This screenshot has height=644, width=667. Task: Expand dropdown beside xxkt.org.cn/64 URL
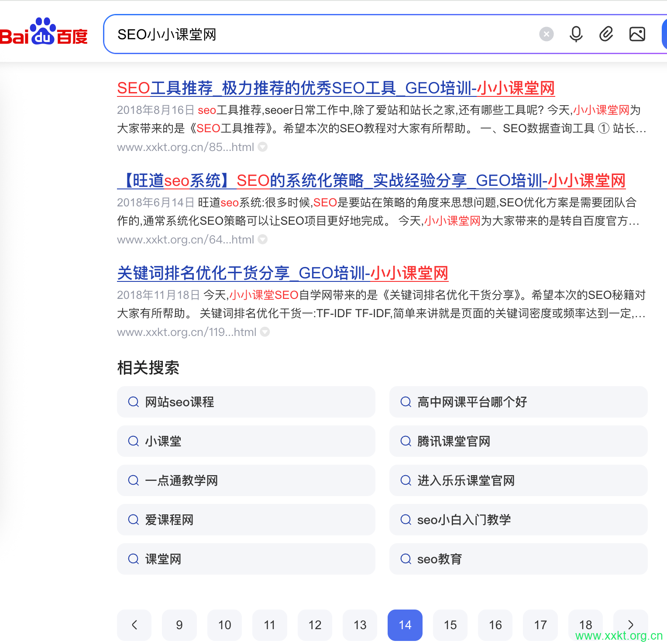pos(263,240)
